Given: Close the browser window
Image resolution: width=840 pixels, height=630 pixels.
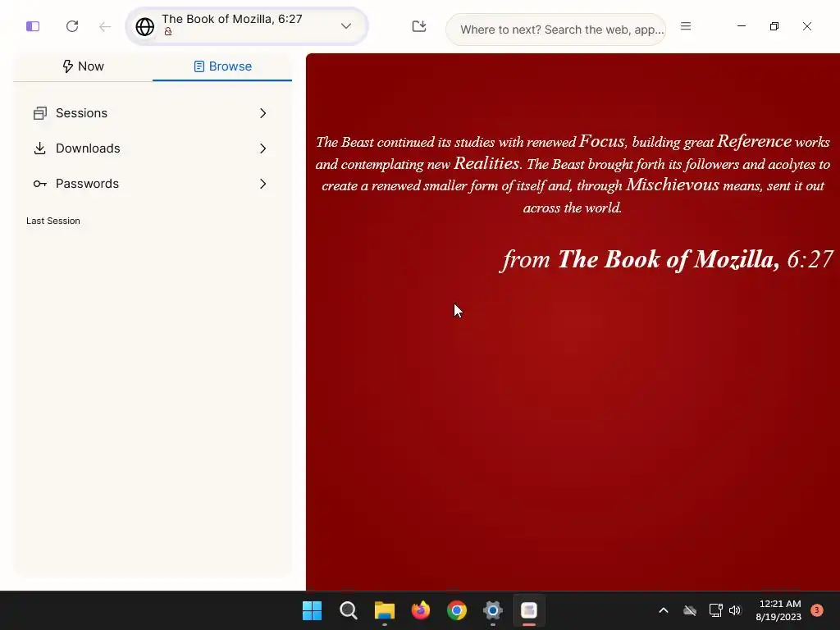Looking at the screenshot, I should point(807,26).
